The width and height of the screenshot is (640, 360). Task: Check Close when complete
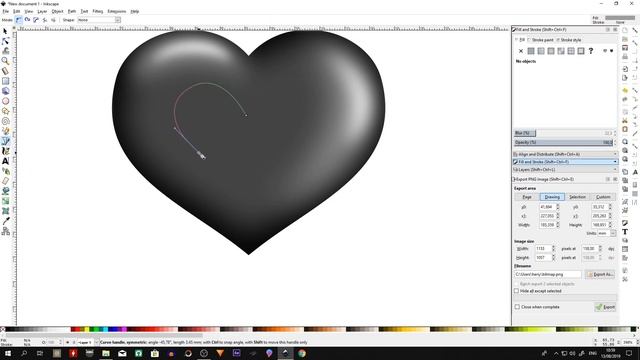(517, 307)
